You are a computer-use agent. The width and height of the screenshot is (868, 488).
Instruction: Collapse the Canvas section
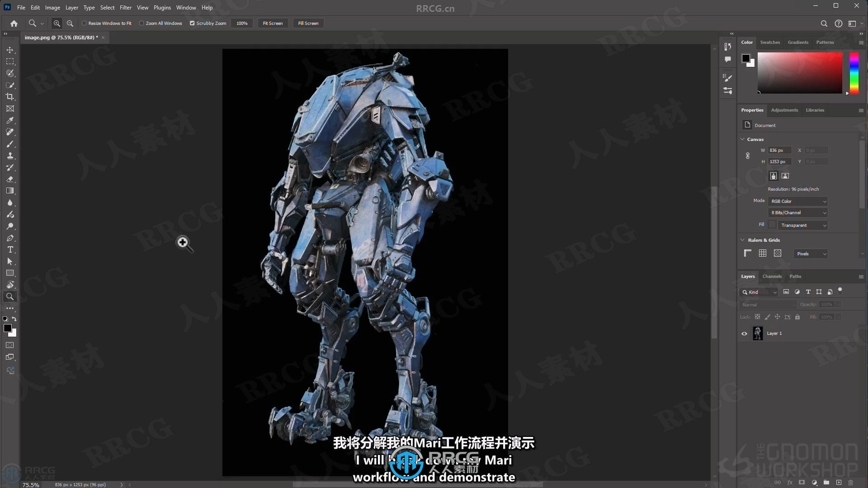pyautogui.click(x=742, y=139)
